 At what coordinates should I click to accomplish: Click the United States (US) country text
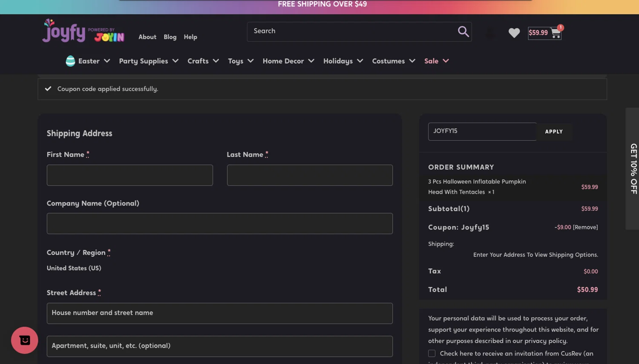pos(74,268)
